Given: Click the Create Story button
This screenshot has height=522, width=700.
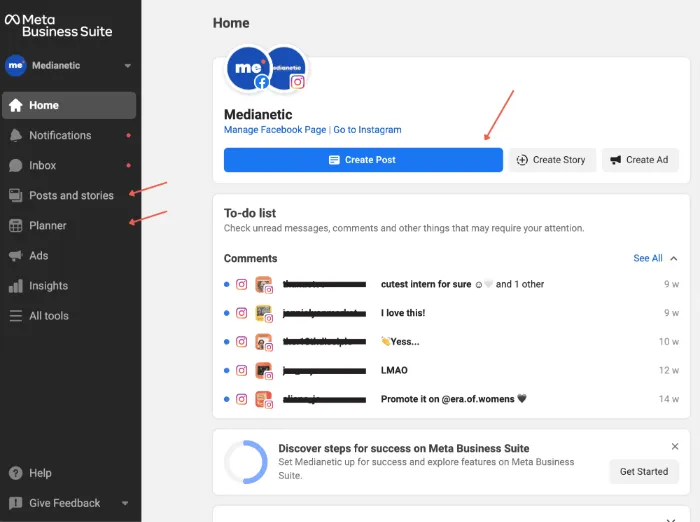Looking at the screenshot, I should click(552, 160).
